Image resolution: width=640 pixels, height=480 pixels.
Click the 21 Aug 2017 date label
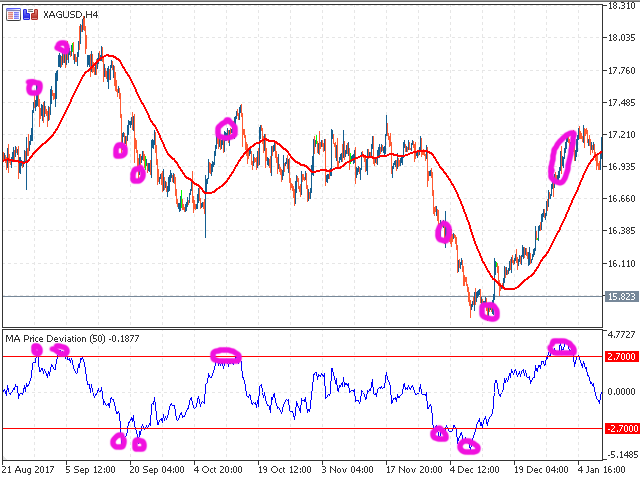tap(27, 468)
